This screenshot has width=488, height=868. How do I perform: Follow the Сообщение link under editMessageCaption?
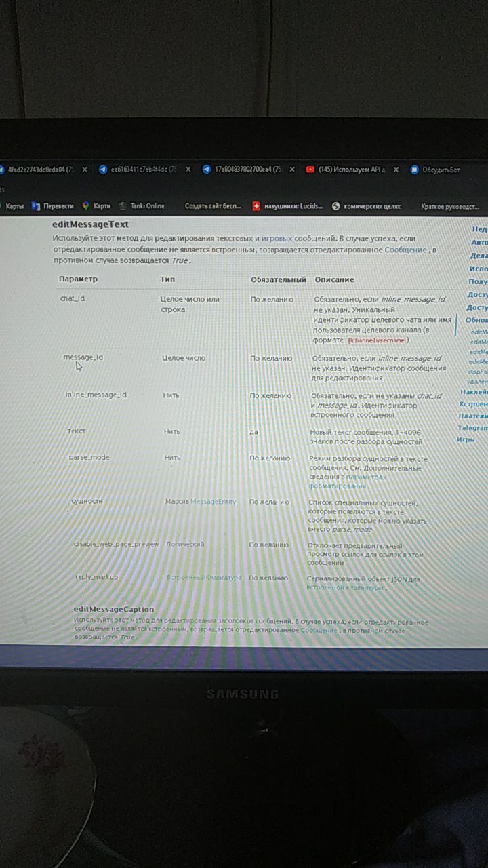click(x=319, y=630)
